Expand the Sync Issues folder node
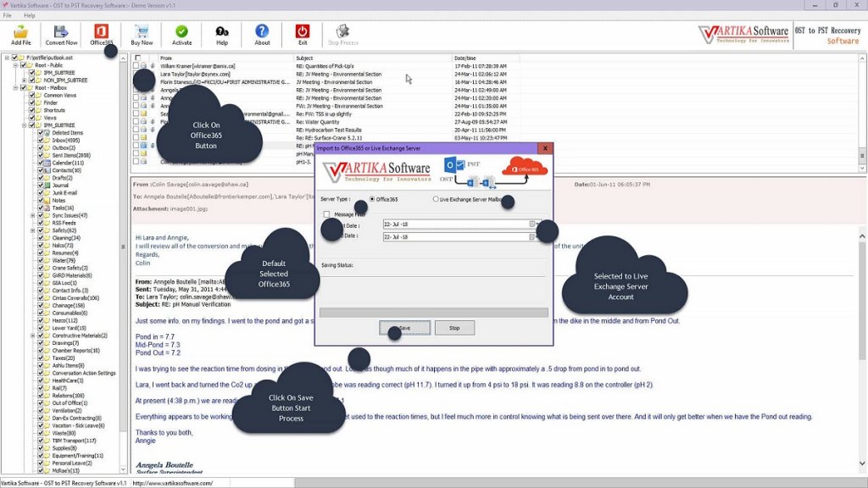868x488 pixels. pos(32,215)
